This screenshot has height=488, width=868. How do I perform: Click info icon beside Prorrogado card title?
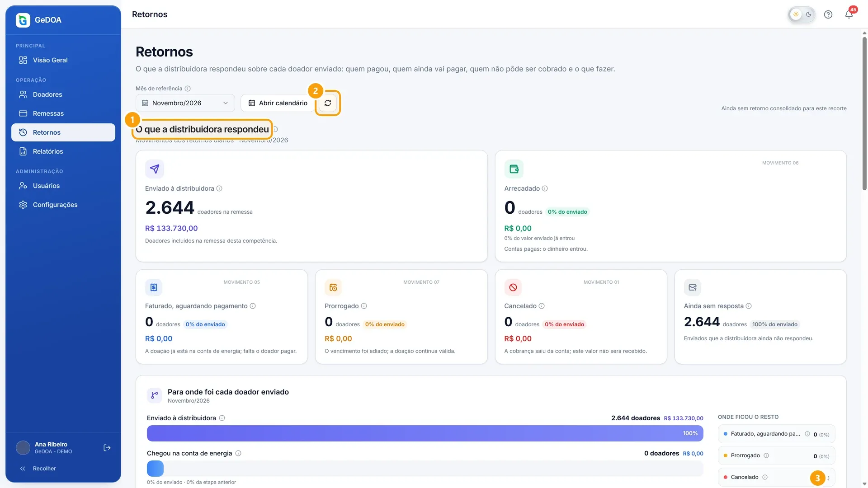tap(364, 306)
